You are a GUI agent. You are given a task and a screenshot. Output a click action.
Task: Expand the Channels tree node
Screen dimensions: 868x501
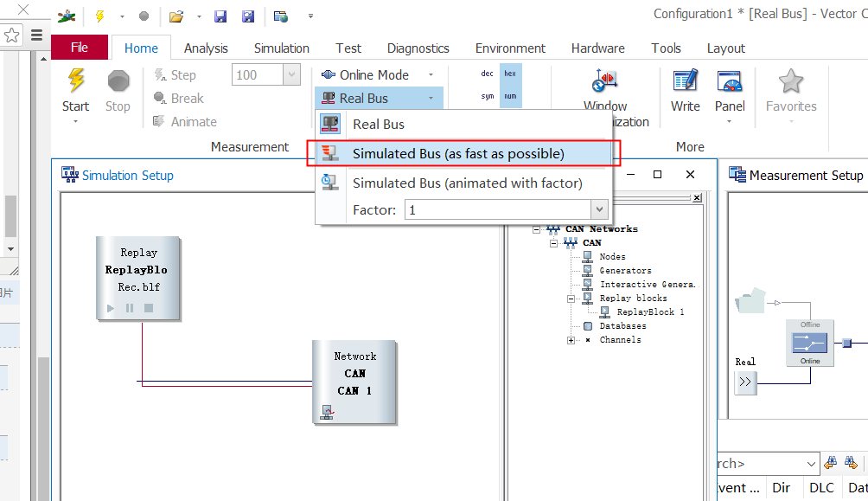pyautogui.click(x=571, y=340)
